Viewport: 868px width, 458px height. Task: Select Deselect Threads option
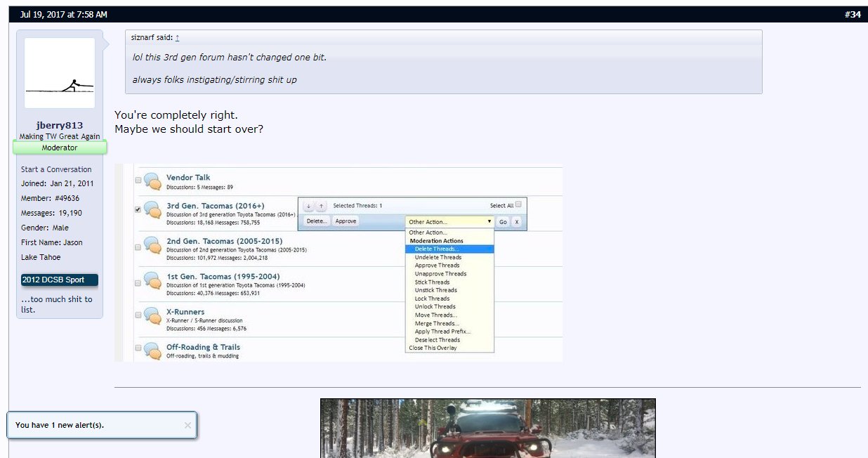click(x=438, y=340)
